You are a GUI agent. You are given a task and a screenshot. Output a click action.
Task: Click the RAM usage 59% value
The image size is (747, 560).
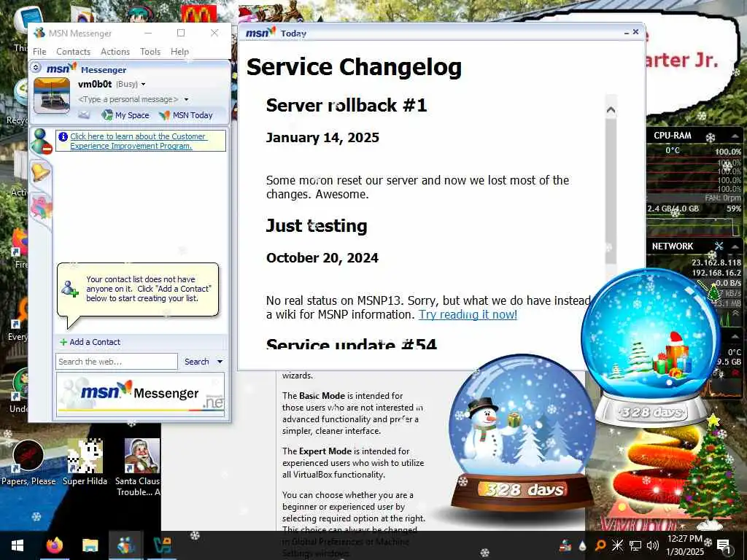tap(734, 209)
